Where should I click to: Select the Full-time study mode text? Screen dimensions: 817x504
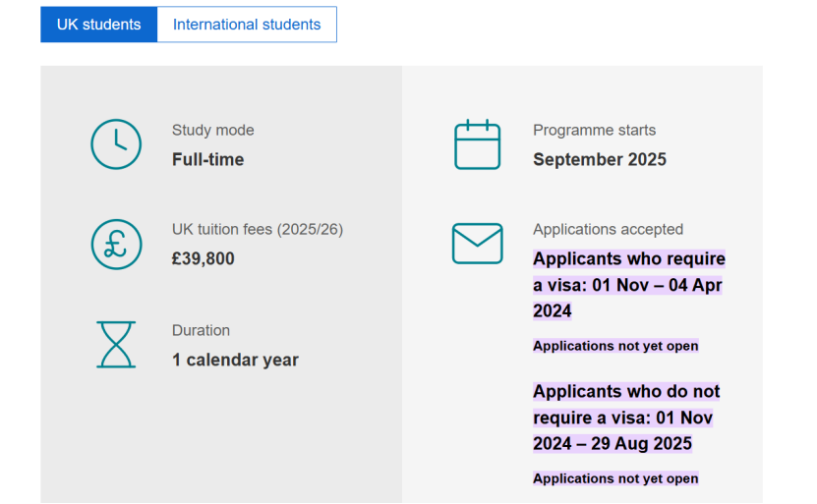[207, 159]
